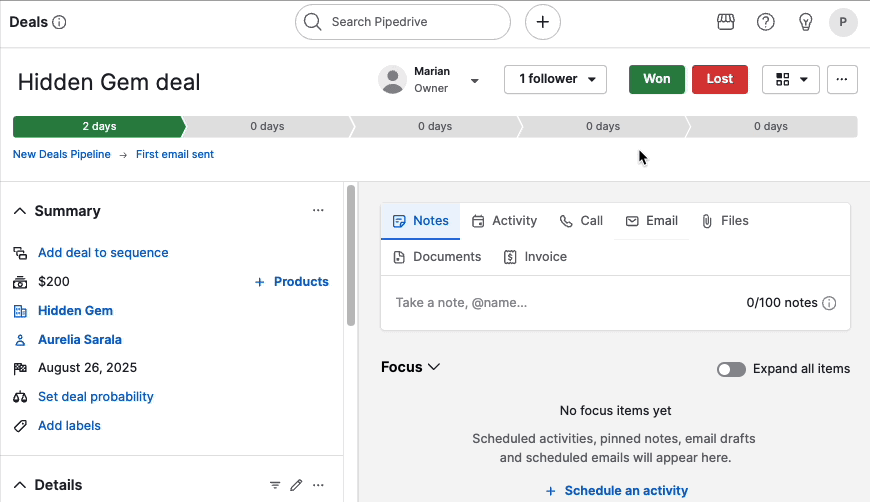Switch to the Documents tab
The width and height of the screenshot is (870, 502).
tap(437, 257)
